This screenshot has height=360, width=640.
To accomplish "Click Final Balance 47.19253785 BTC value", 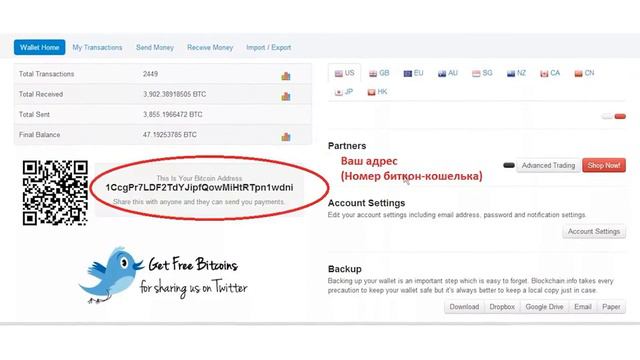I will 170,135.
